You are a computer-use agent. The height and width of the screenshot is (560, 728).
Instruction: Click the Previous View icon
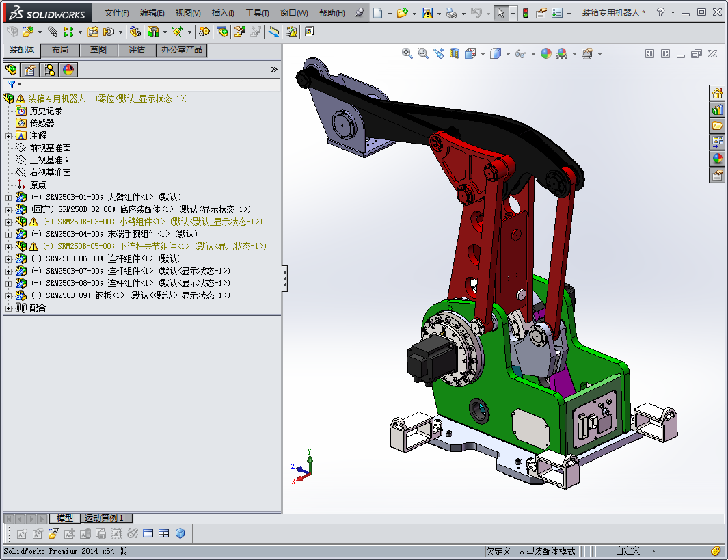438,53
